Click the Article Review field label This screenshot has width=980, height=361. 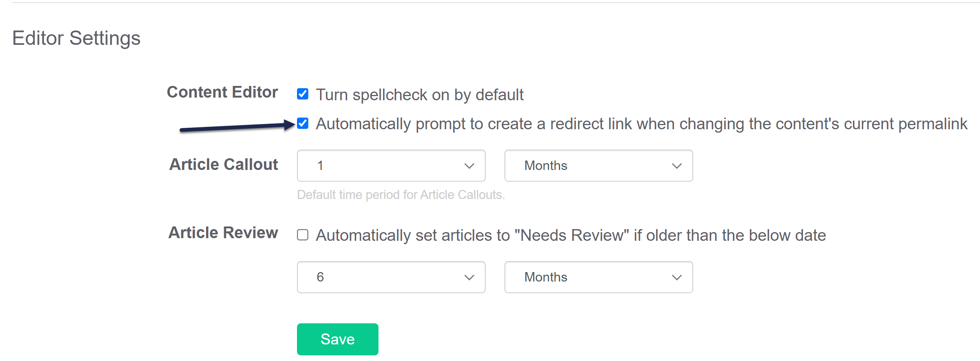point(223,233)
